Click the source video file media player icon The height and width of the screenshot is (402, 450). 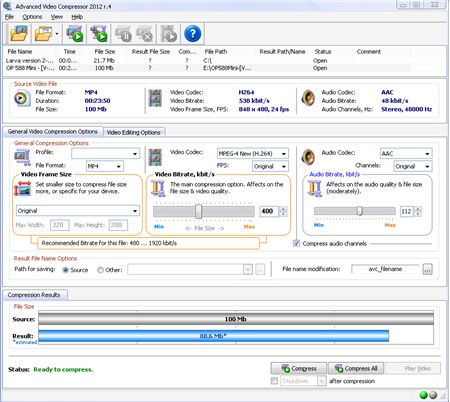(22, 98)
